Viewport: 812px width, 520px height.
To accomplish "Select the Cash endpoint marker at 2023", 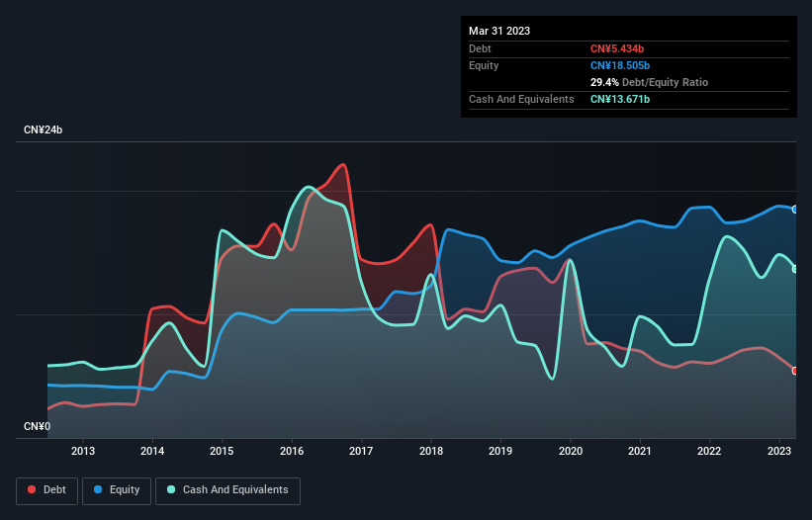I will click(795, 269).
